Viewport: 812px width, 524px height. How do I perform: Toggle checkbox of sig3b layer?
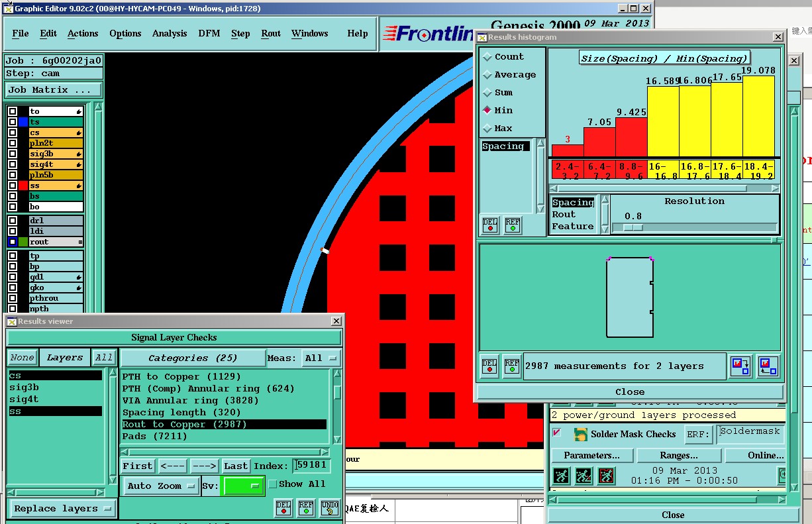12,154
